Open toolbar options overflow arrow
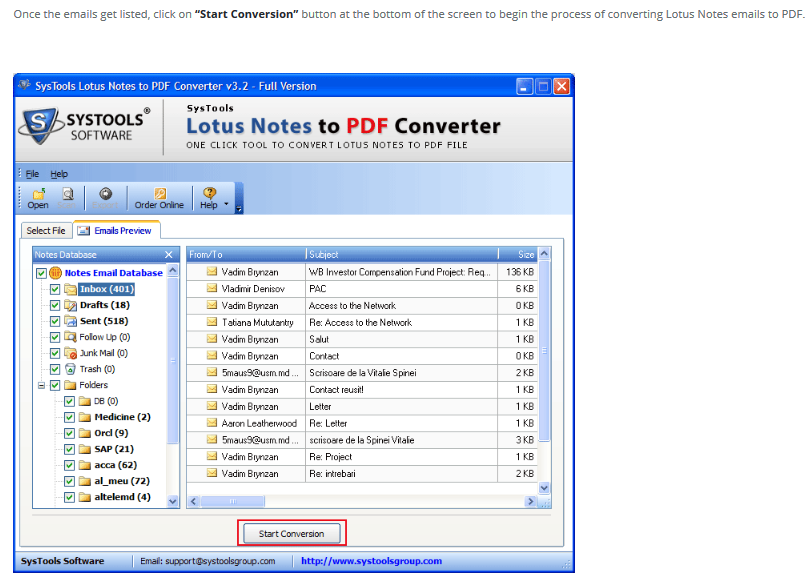 239,209
